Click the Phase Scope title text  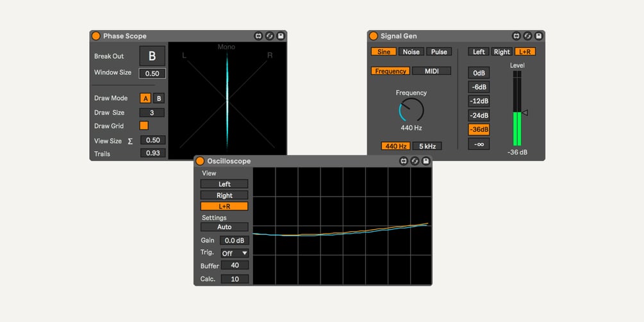coord(125,36)
